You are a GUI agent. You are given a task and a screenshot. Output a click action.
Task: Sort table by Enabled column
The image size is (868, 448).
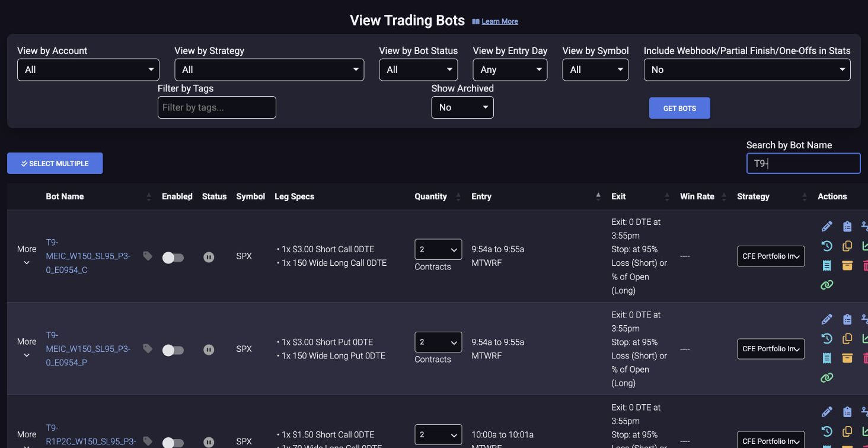tap(177, 196)
